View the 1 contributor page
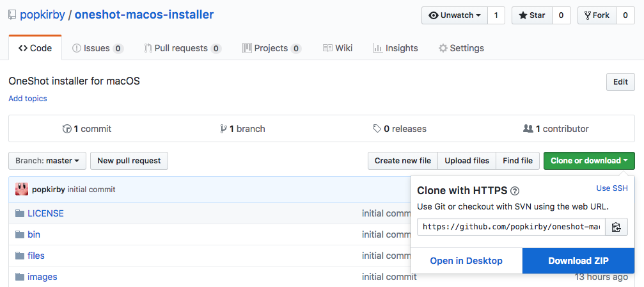Viewport: 644px width, 287px height. 556,129
